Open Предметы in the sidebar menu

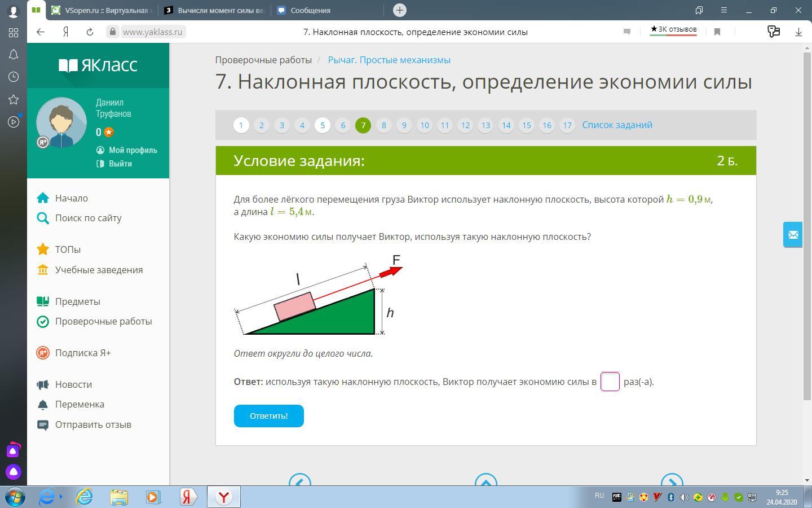click(77, 301)
